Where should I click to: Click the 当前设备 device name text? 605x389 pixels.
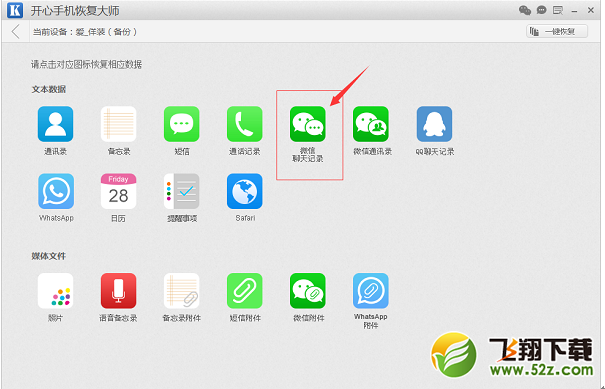pos(84,32)
